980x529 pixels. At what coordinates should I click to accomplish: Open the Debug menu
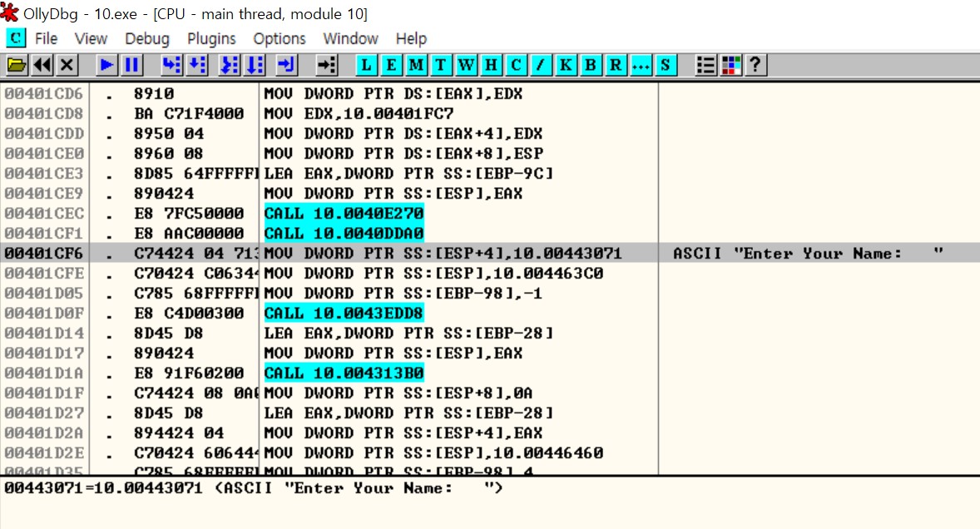(x=147, y=39)
